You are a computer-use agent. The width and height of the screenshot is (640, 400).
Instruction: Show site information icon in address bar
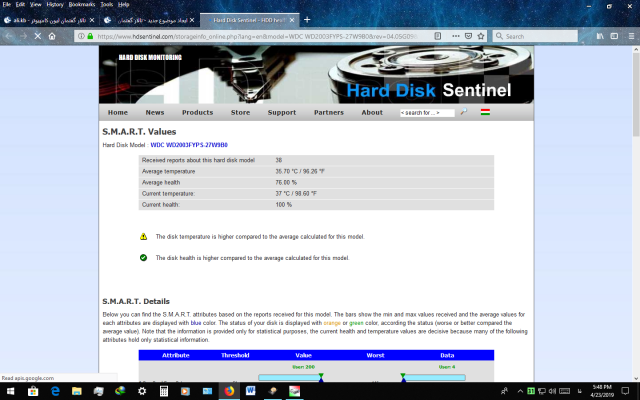(81, 36)
